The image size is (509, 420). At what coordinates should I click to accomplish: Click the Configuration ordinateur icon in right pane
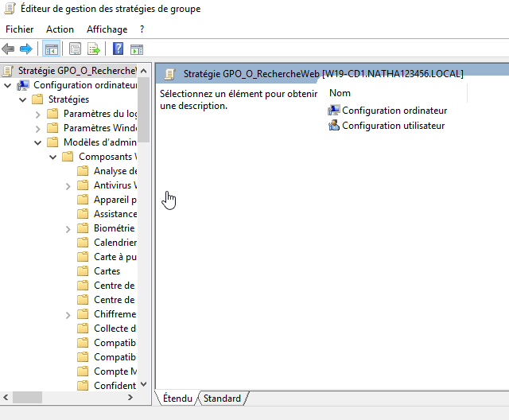click(x=334, y=111)
